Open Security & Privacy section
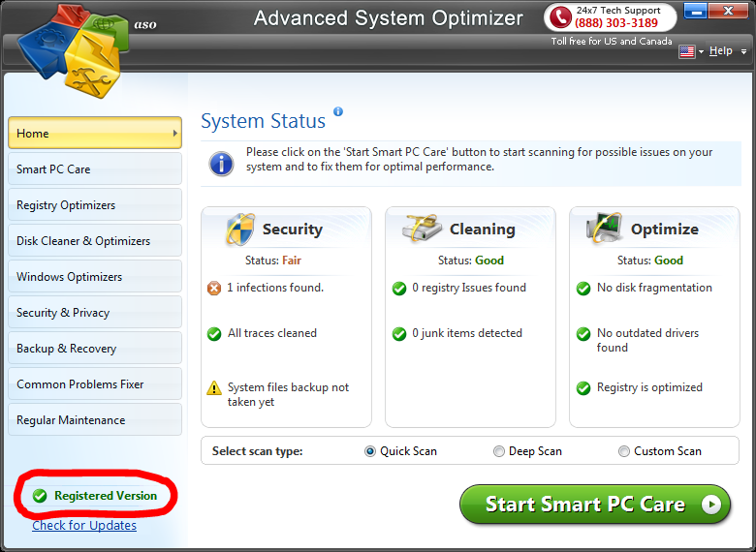Screen dimensions: 756x552 point(95,312)
